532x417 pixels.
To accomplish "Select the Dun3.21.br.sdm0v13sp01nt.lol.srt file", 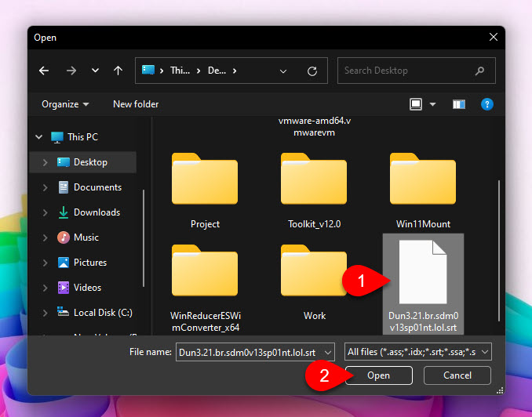I will click(423, 284).
